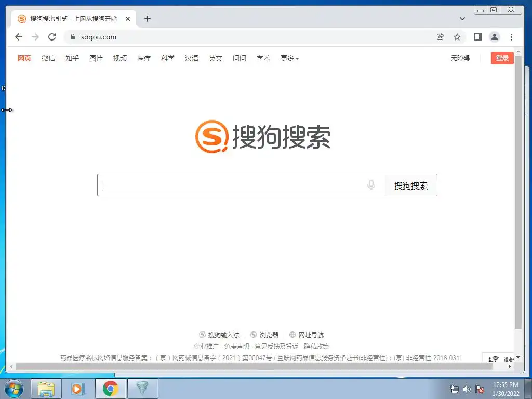Open the 英文 search category
Image resolution: width=532 pixels, height=399 pixels.
coord(216,58)
